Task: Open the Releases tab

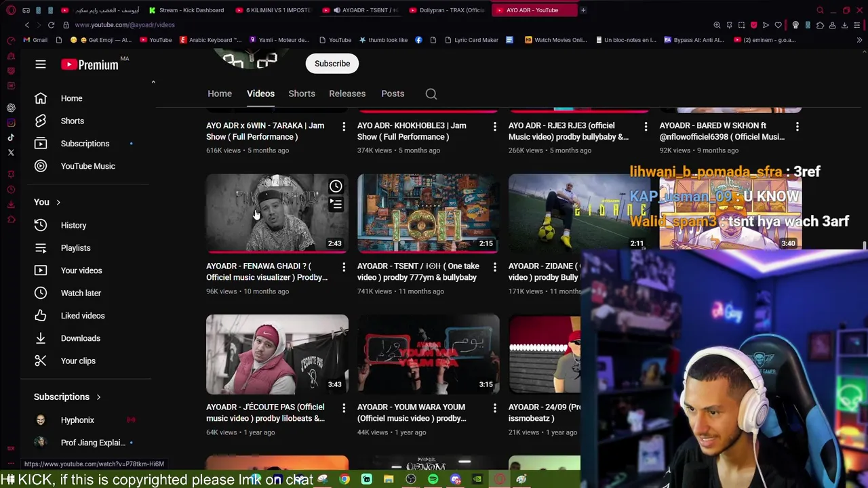Action: pos(347,94)
